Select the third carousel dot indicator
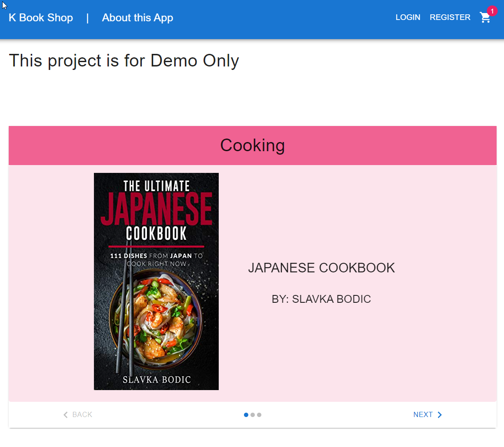 pos(259,415)
